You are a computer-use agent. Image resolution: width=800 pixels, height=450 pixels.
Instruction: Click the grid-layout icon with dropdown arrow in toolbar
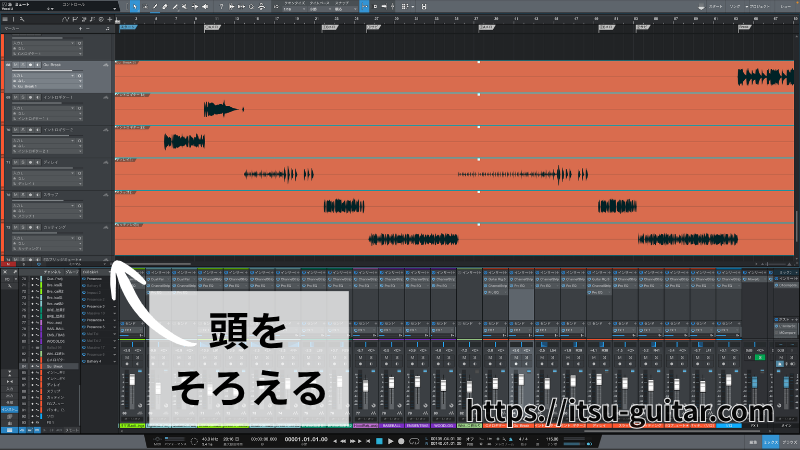(x=407, y=7)
